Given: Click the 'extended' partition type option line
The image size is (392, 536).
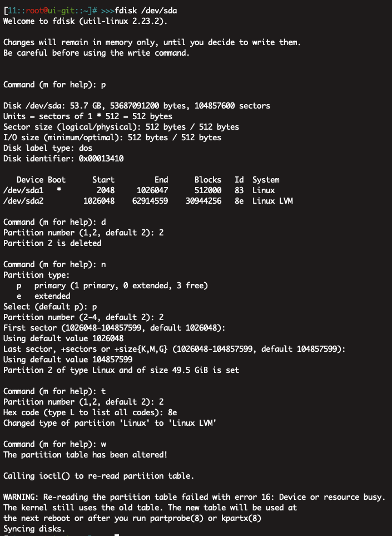Looking at the screenshot, I should click(x=43, y=296).
